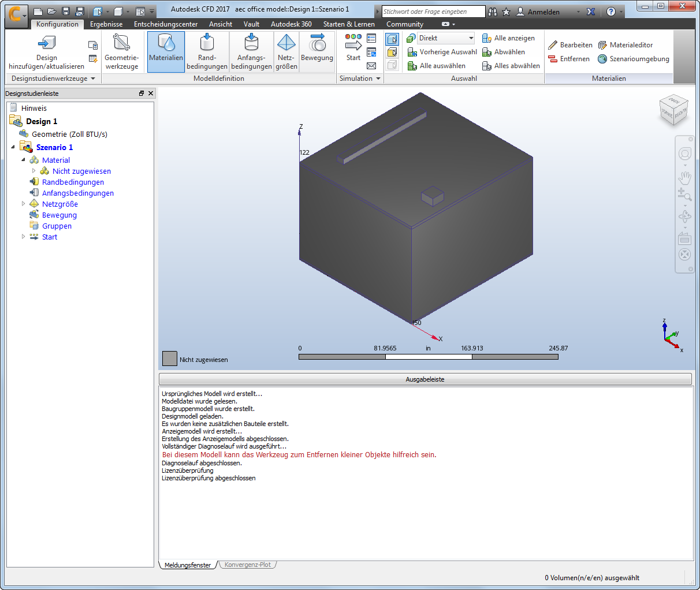The width and height of the screenshot is (700, 590).
Task: Open the Vault ribbon tab
Action: 251,24
